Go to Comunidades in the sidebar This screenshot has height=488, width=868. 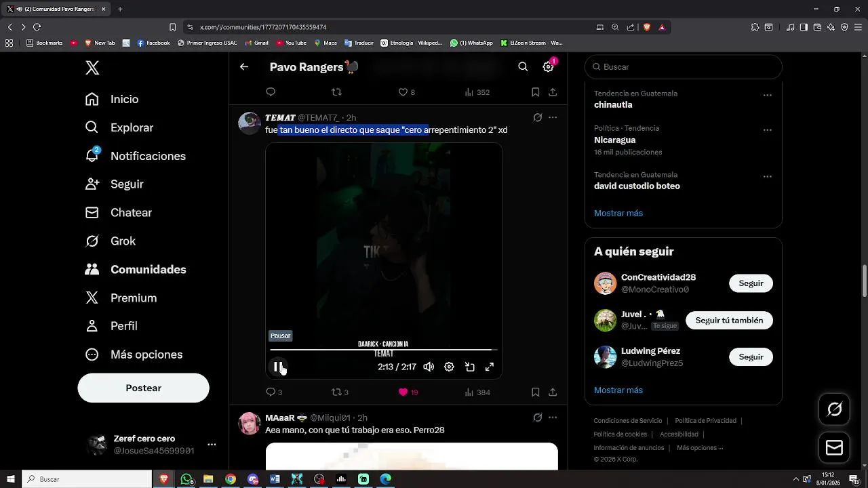(136, 270)
